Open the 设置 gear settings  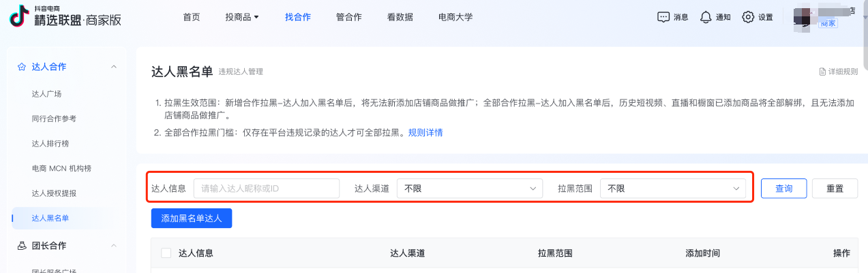point(748,17)
